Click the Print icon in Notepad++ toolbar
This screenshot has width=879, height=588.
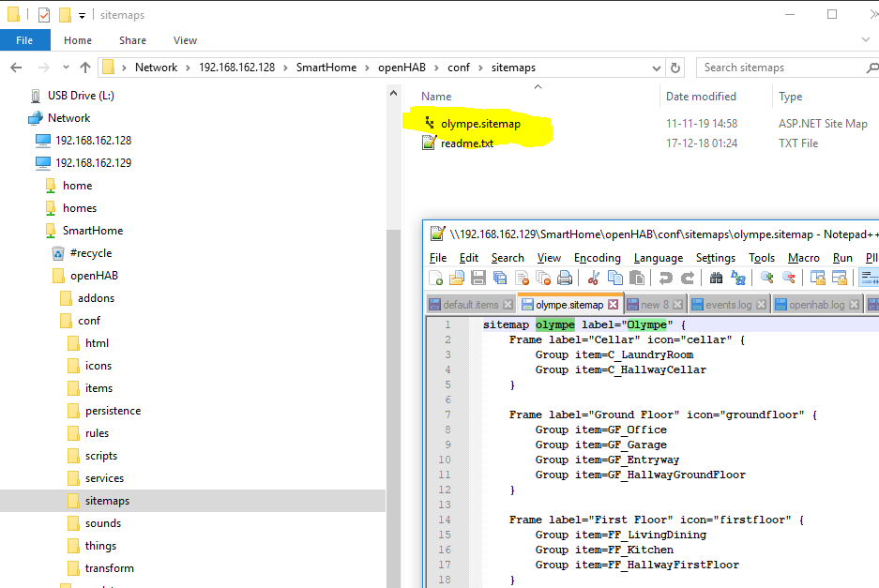tap(565, 278)
